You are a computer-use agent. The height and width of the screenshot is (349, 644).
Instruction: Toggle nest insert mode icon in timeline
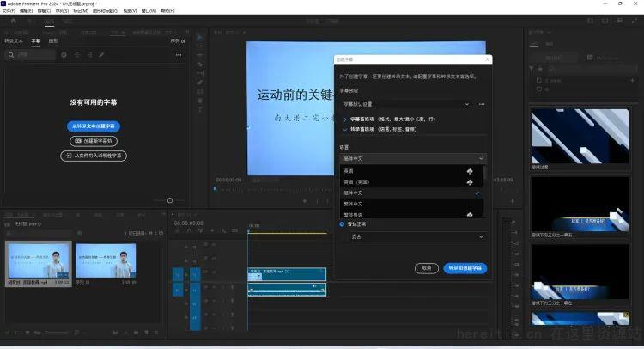coord(178,231)
